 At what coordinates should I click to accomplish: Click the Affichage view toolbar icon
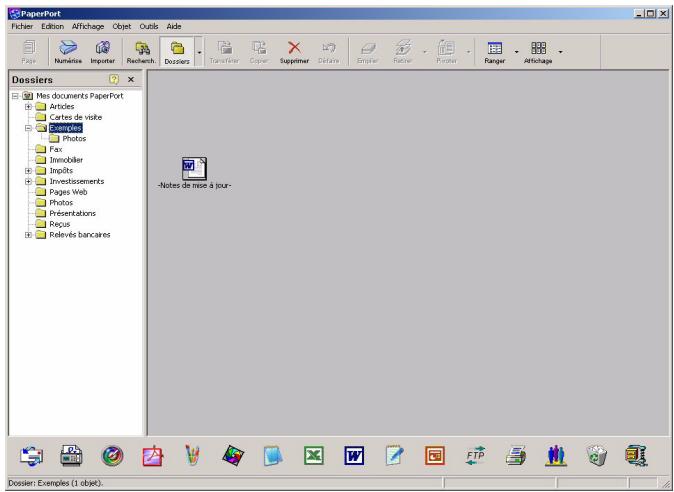[x=538, y=52]
